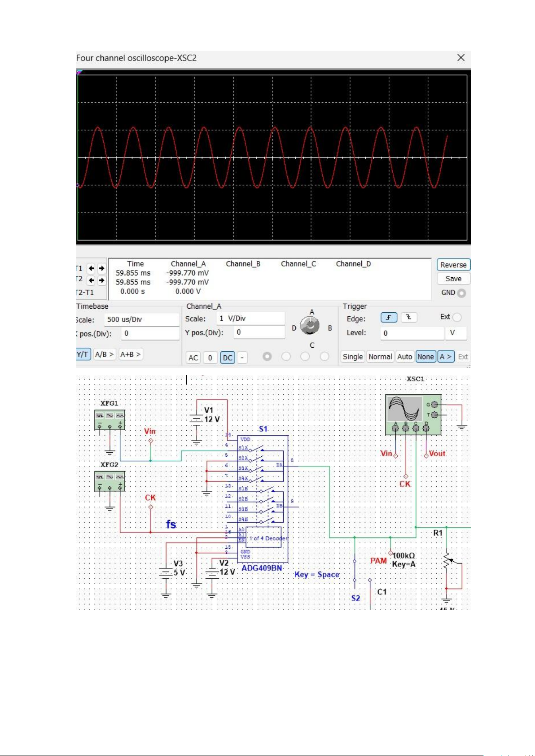Select Y/T display mode

click(83, 354)
